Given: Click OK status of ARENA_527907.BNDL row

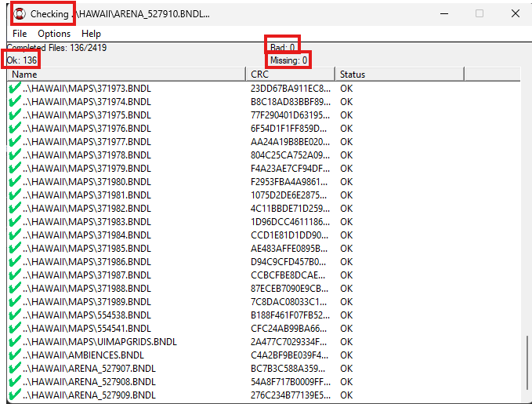Looking at the screenshot, I should click(346, 369).
